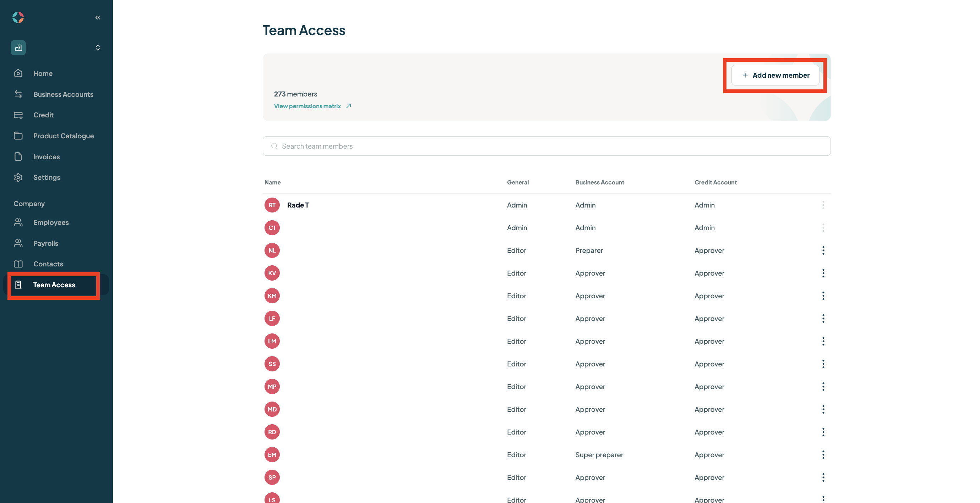Screen dimensions: 980x503
Task: Open Settings using the gear icon
Action: point(18,177)
